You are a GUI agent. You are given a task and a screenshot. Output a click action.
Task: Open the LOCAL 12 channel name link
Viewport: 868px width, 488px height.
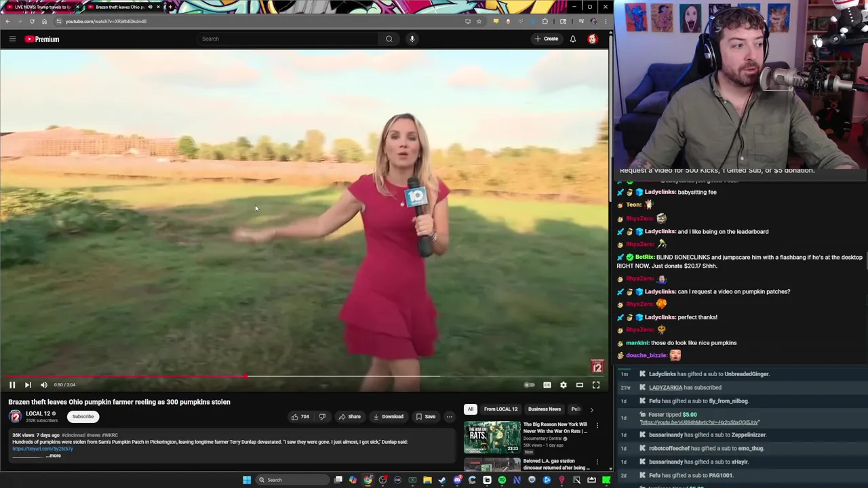tap(38, 413)
